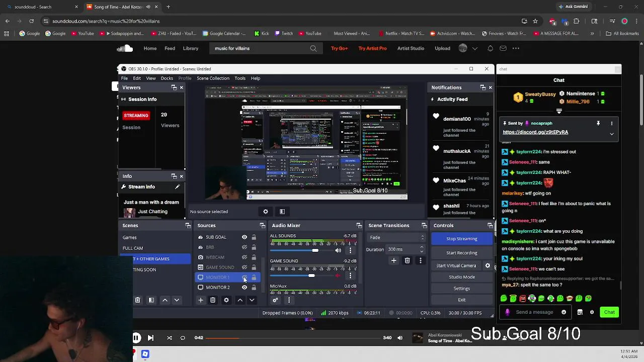Viewport: 644px width, 362px height.
Task: Open transition properties three-dot menu
Action: click(x=421, y=260)
